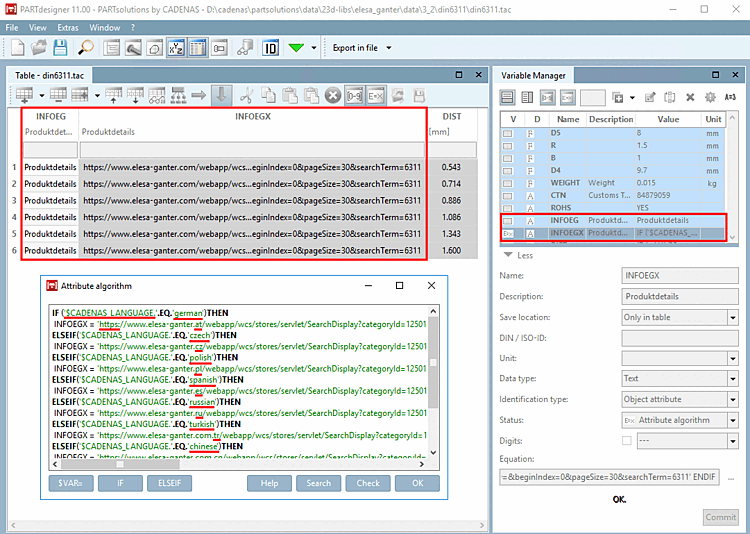The height and width of the screenshot is (534, 750).
Task: Click the delete X icon in Variable Manager
Action: coord(690,97)
